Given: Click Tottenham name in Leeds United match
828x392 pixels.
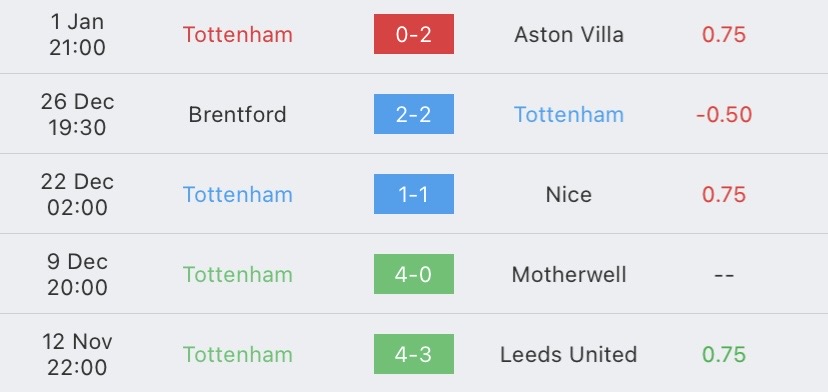Looking at the screenshot, I should (238, 354).
